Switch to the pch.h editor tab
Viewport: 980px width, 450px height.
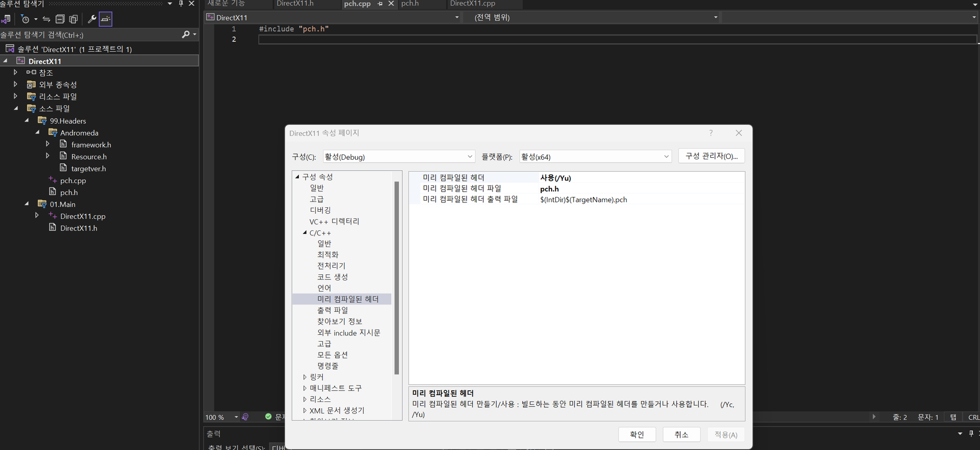click(410, 3)
